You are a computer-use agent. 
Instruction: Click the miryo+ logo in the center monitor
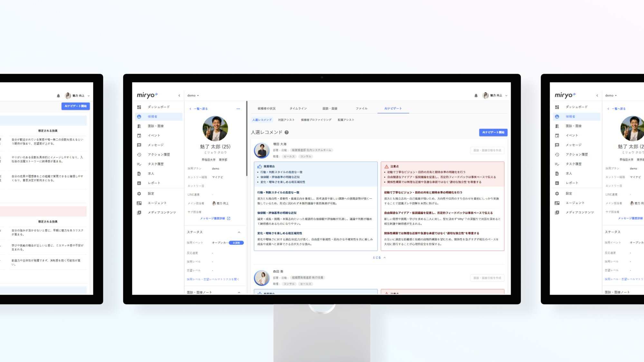click(x=147, y=95)
